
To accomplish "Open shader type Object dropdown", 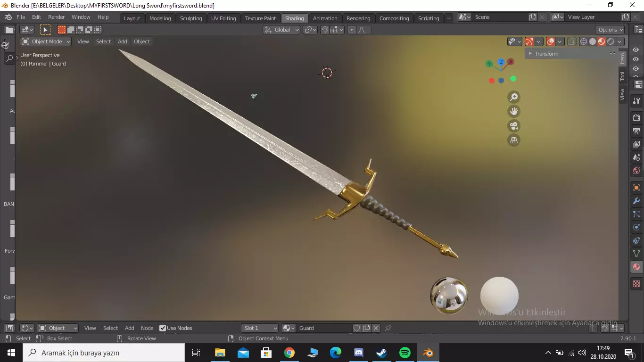I will pos(58,328).
